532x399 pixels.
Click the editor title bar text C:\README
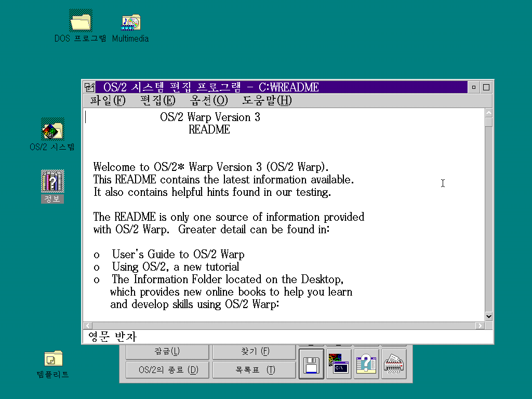coord(289,87)
